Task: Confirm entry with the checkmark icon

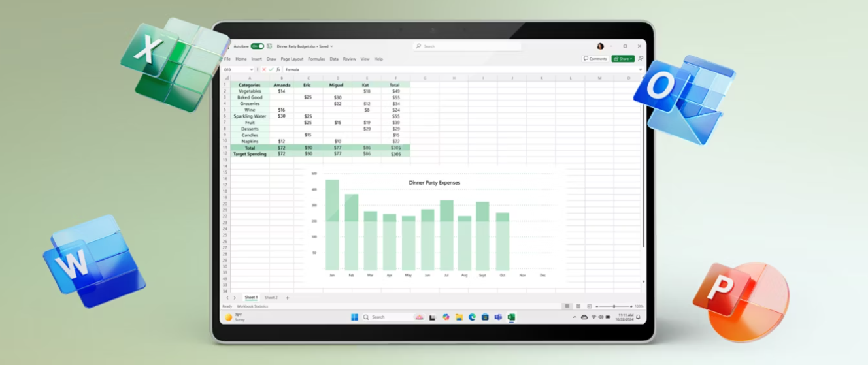Action: point(271,69)
